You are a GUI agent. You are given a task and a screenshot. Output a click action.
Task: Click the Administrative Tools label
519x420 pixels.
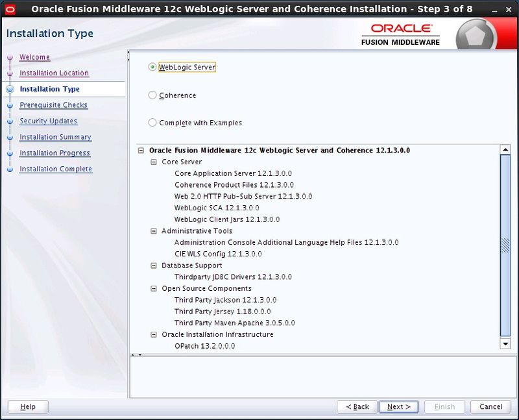(197, 231)
